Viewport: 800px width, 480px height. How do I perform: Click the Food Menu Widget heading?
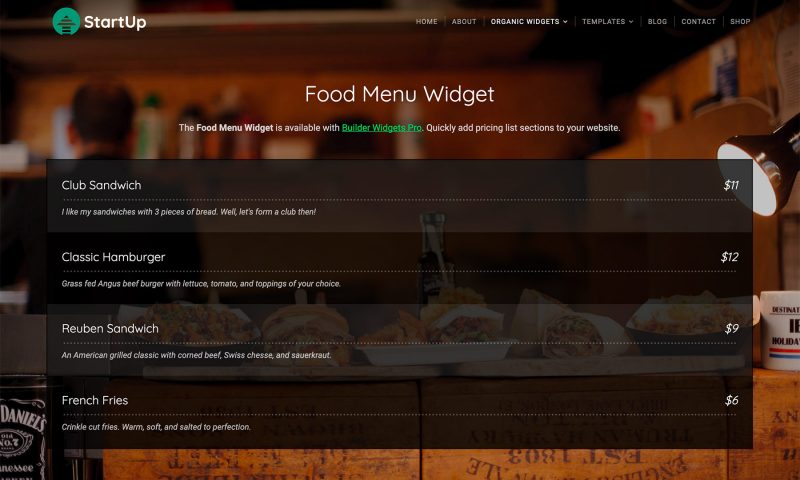pos(399,94)
